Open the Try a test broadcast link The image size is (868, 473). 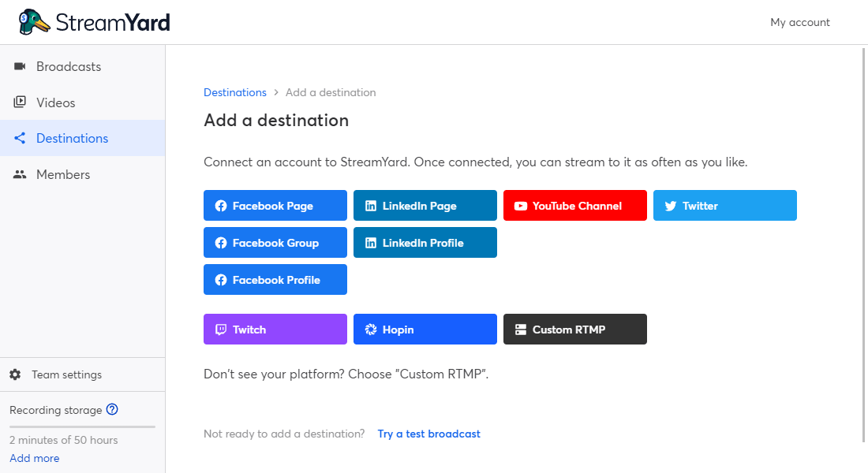pos(428,434)
